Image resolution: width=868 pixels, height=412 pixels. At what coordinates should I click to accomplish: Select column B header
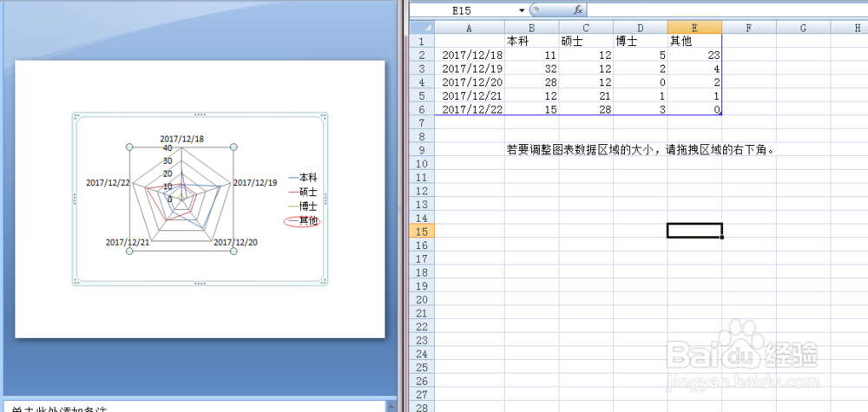(531, 28)
